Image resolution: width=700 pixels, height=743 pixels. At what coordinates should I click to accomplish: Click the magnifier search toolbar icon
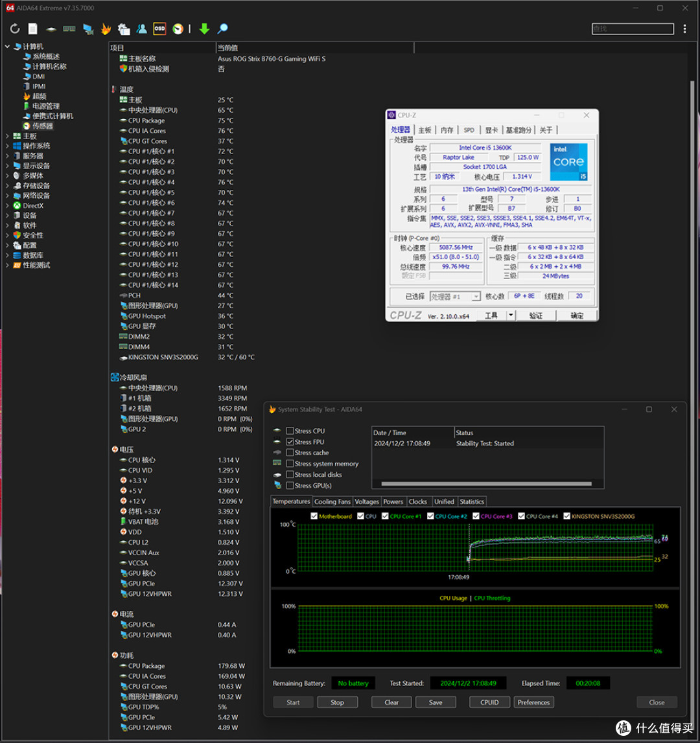(222, 29)
